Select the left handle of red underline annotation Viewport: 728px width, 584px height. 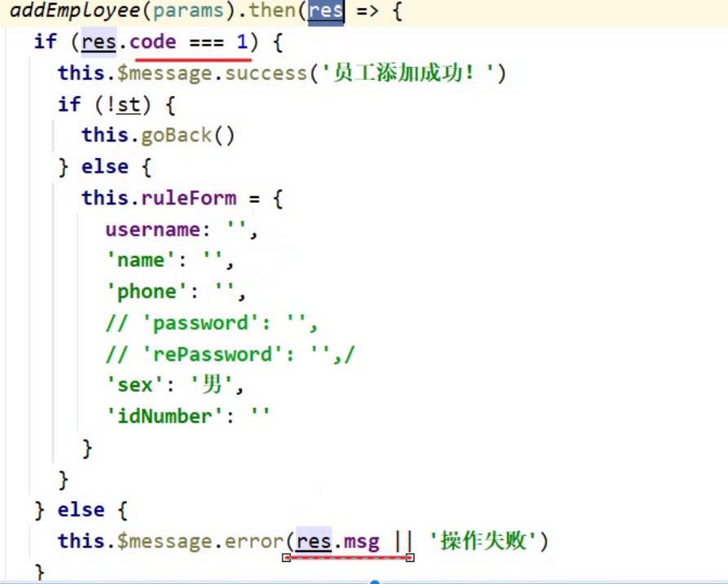click(287, 558)
